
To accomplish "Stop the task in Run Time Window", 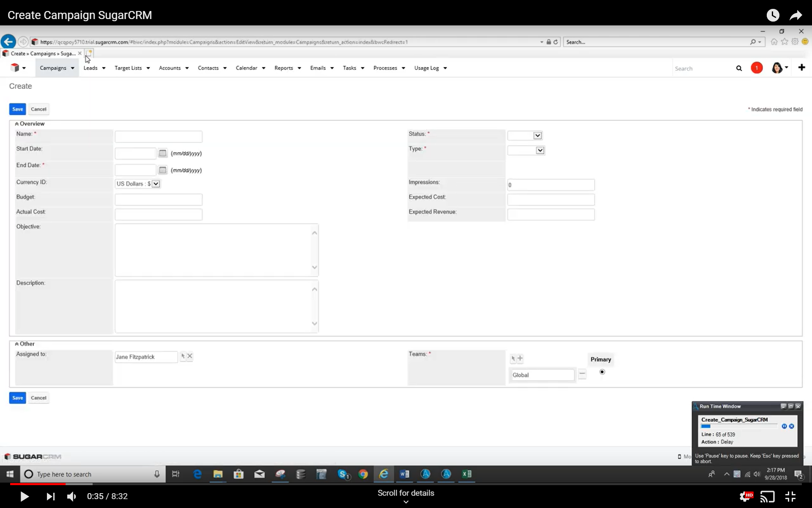I will [x=792, y=426].
